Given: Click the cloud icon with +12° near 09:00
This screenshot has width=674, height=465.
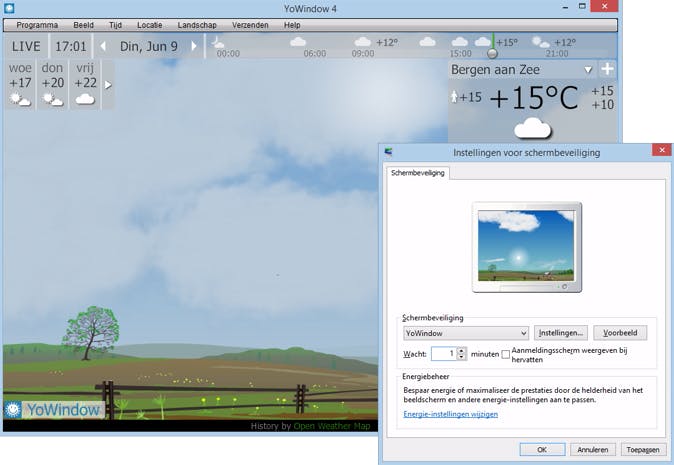Looking at the screenshot, I should [362, 42].
